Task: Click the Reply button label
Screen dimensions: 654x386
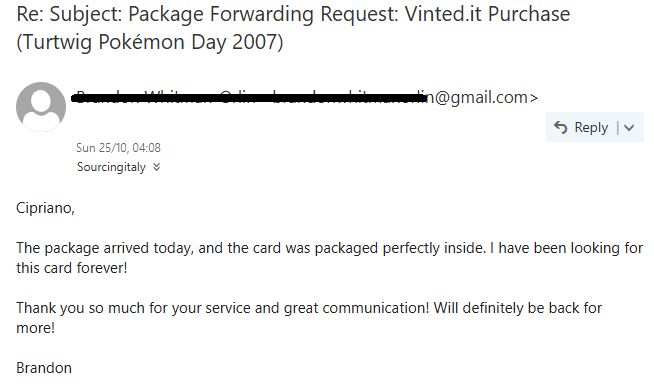Action: tap(591, 127)
